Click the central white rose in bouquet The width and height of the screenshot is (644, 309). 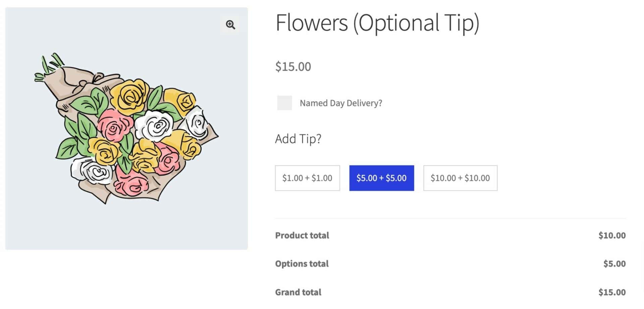(155, 125)
